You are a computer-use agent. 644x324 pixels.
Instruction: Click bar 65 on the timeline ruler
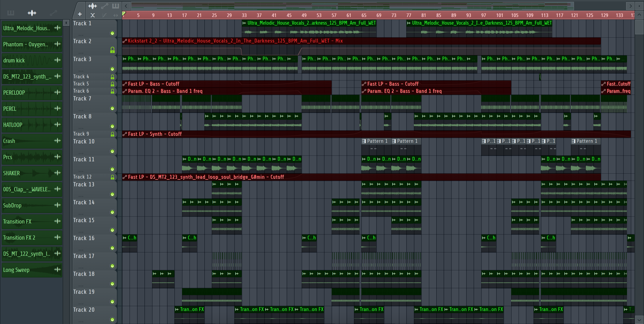pos(364,15)
